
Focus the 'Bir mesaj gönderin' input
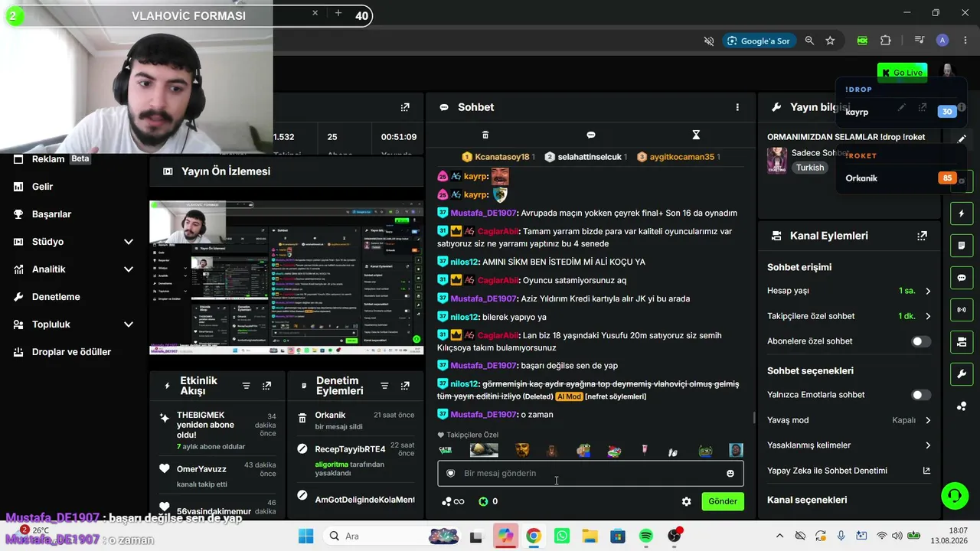point(590,473)
